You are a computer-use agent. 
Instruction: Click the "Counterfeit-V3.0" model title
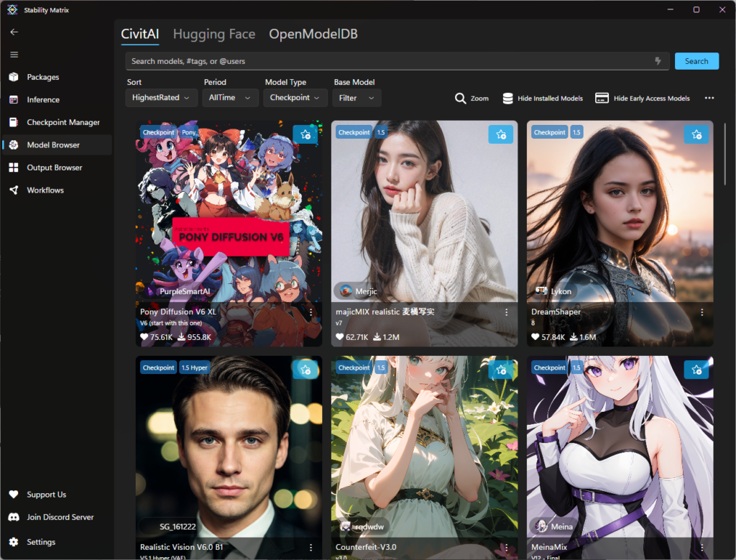coord(366,547)
